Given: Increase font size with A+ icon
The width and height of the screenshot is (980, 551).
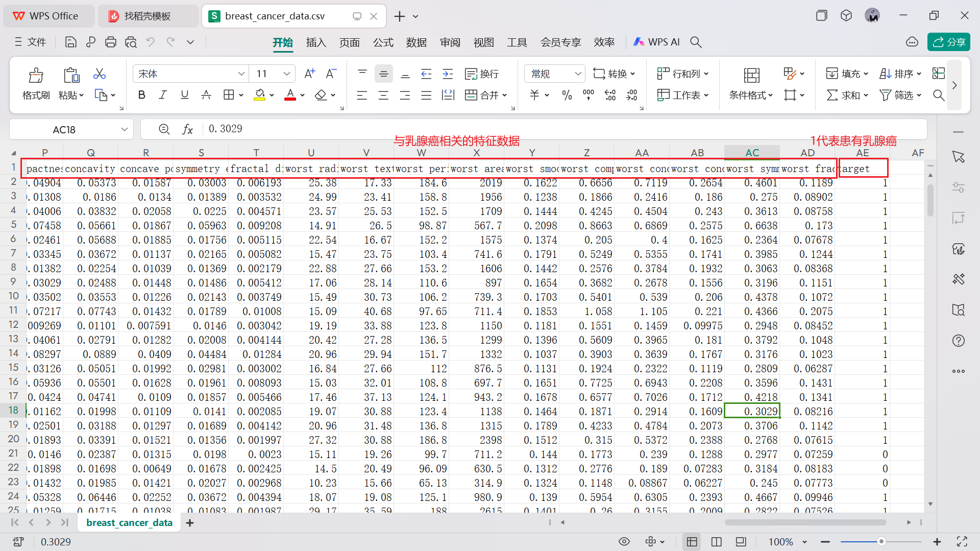Looking at the screenshot, I should point(310,74).
